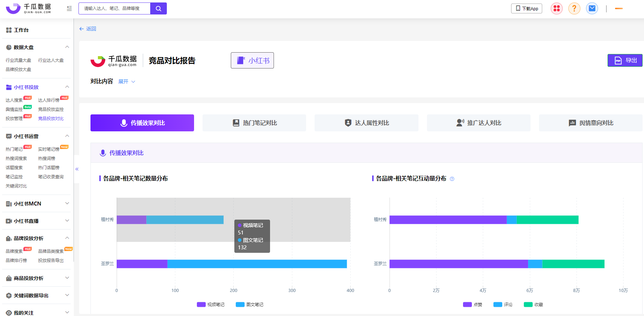Click the 小红书运营 chart icon
This screenshot has width=644, height=316.
(9, 136)
